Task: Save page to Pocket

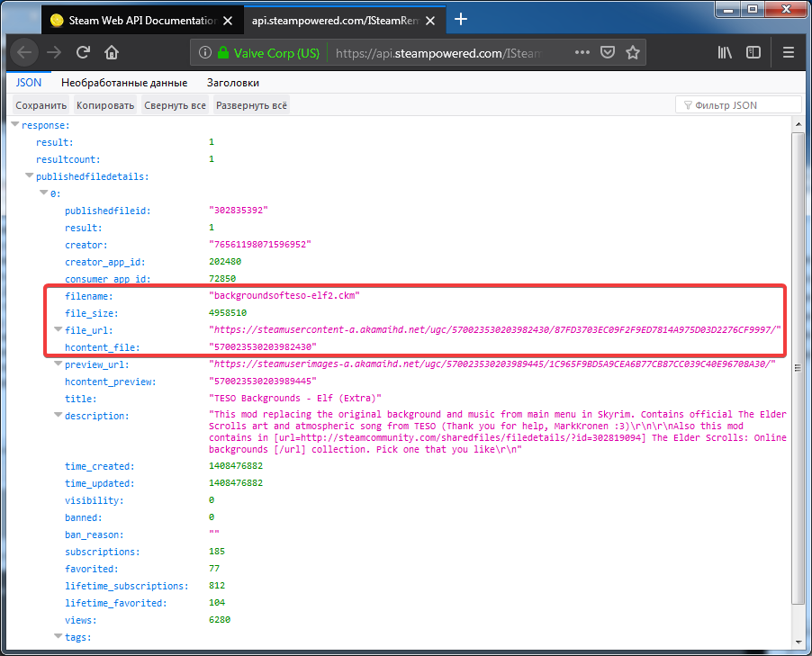Action: [x=608, y=52]
